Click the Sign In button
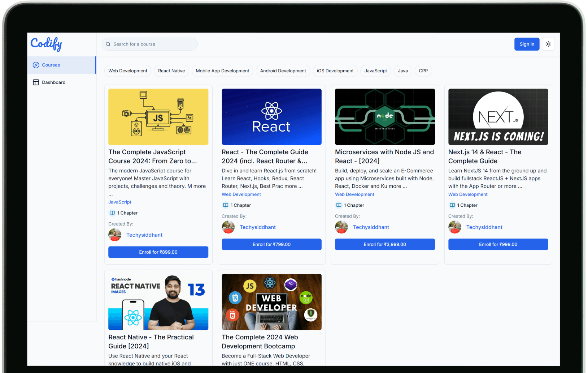This screenshot has height=373, width=588. point(527,44)
